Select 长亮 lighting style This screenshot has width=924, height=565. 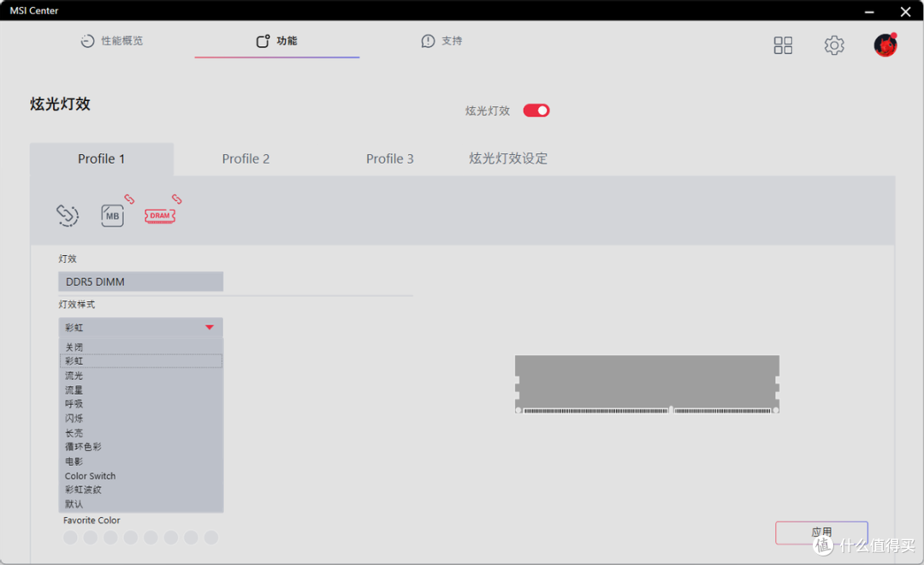pyautogui.click(x=141, y=433)
